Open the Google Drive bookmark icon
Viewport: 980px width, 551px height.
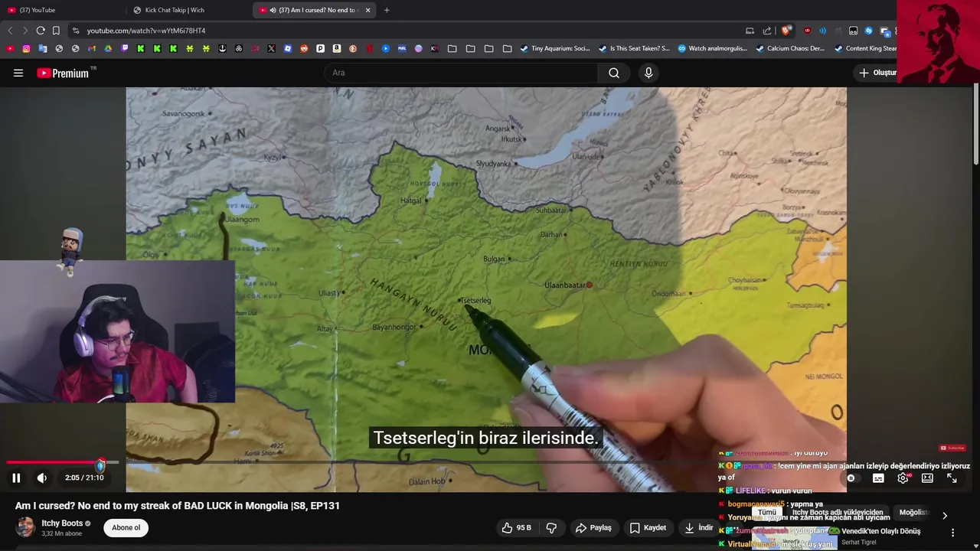point(108,48)
